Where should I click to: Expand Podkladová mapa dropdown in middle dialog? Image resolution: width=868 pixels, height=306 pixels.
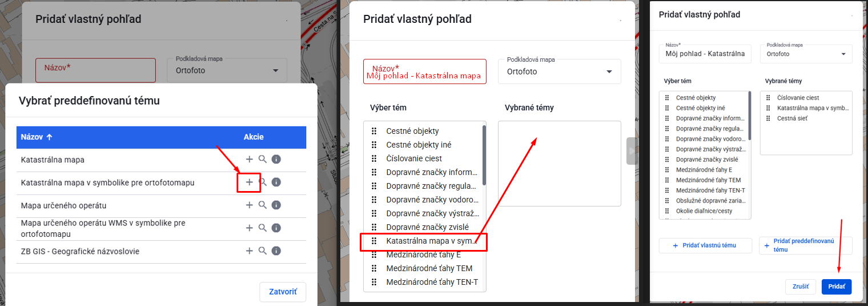[559, 71]
